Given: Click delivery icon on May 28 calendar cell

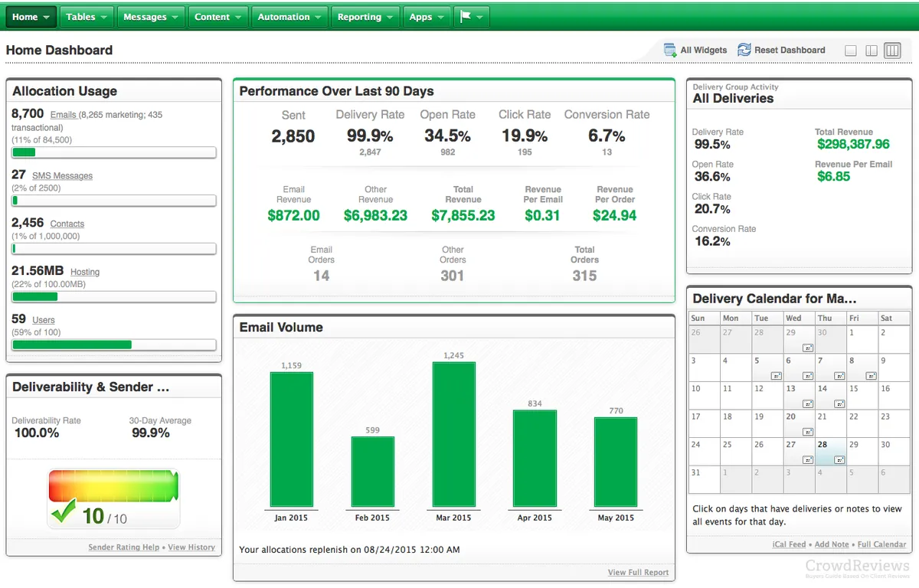Looking at the screenshot, I should click(x=839, y=459).
